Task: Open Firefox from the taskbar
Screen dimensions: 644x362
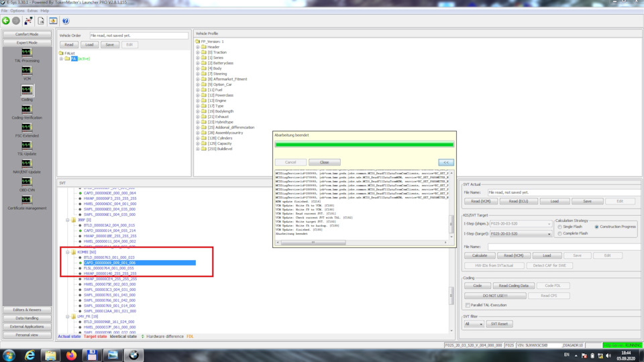Action: [72, 355]
